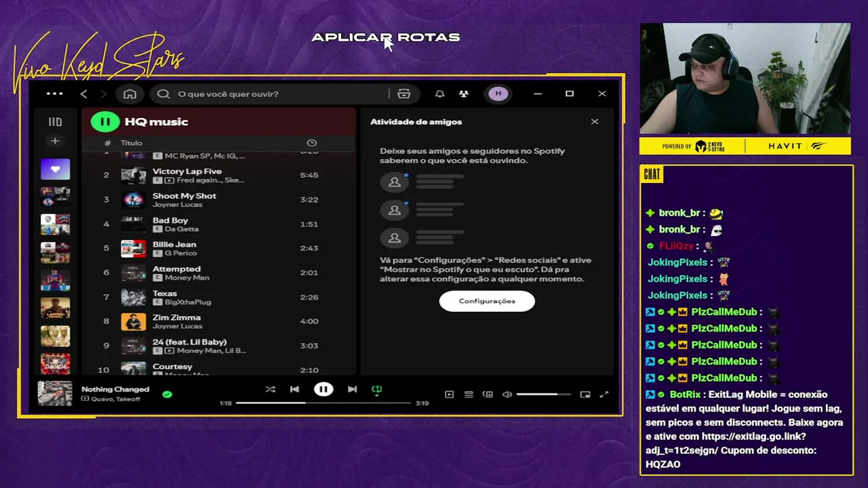Open artist 'Da Getta' link
The image size is (868, 488).
(182, 229)
